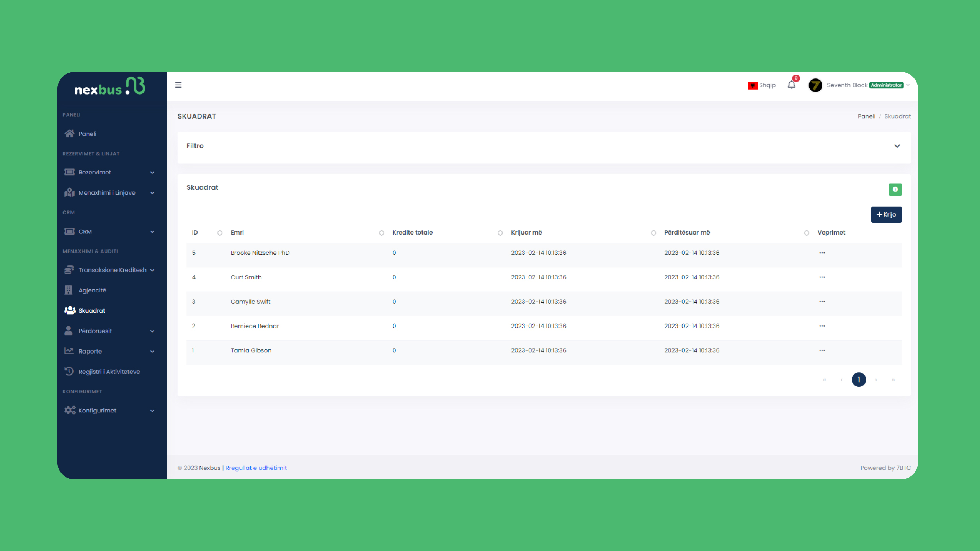The image size is (980, 551).
Task: Select page 1 in pagination
Action: (859, 380)
